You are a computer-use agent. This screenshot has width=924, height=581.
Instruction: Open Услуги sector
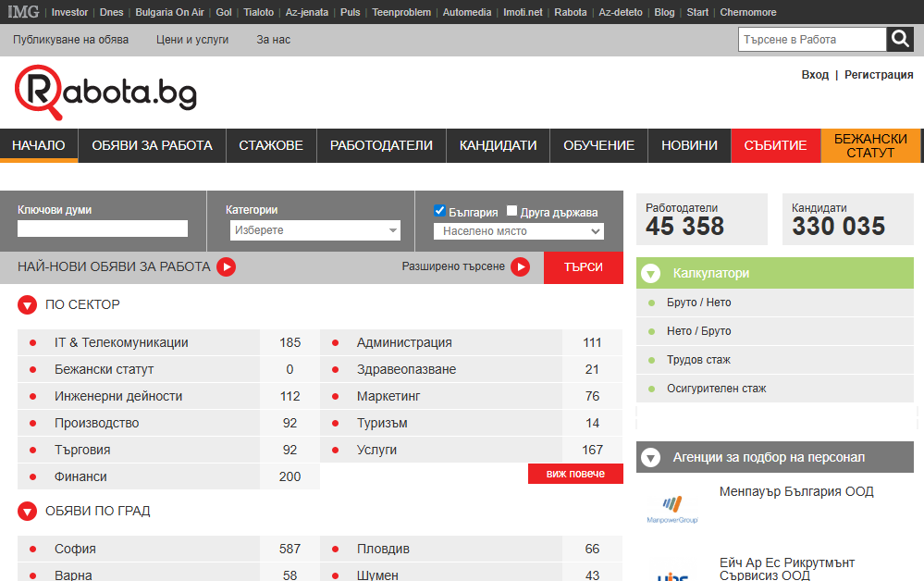[376, 451]
